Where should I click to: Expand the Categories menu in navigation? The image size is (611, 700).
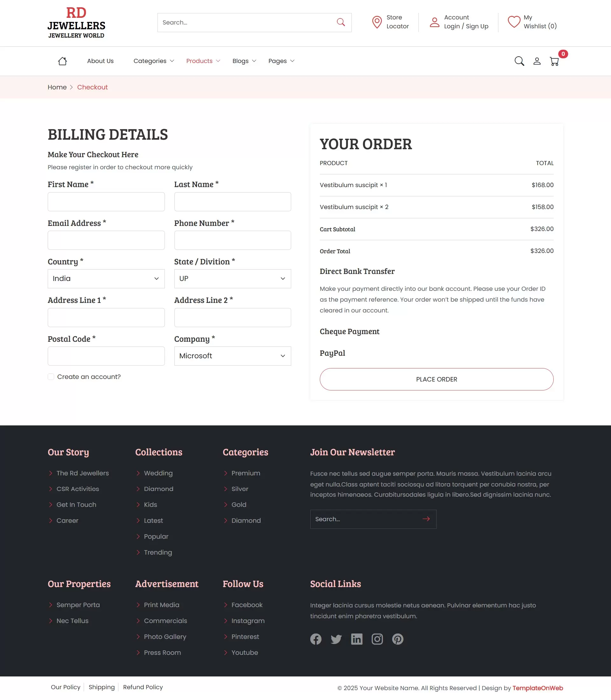pyautogui.click(x=150, y=61)
